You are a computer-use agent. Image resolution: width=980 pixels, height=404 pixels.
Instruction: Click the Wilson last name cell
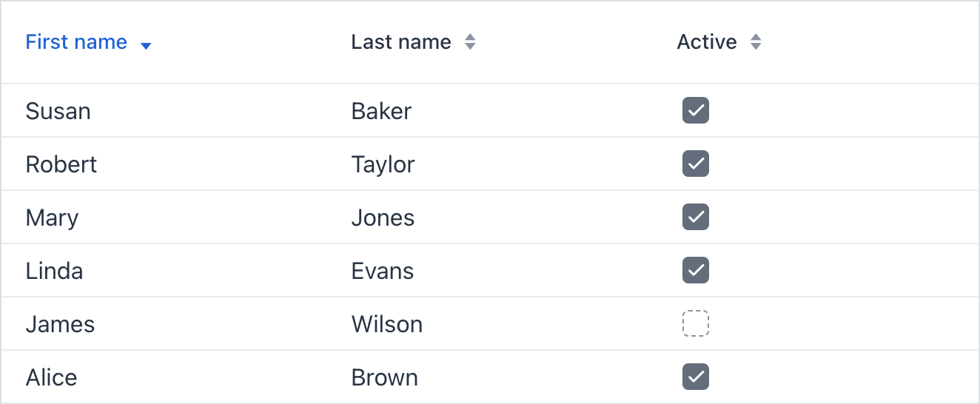coord(387,324)
